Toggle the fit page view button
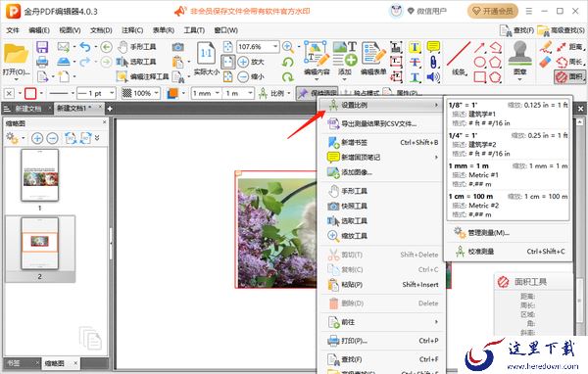The height and width of the screenshot is (374, 588). point(228,62)
